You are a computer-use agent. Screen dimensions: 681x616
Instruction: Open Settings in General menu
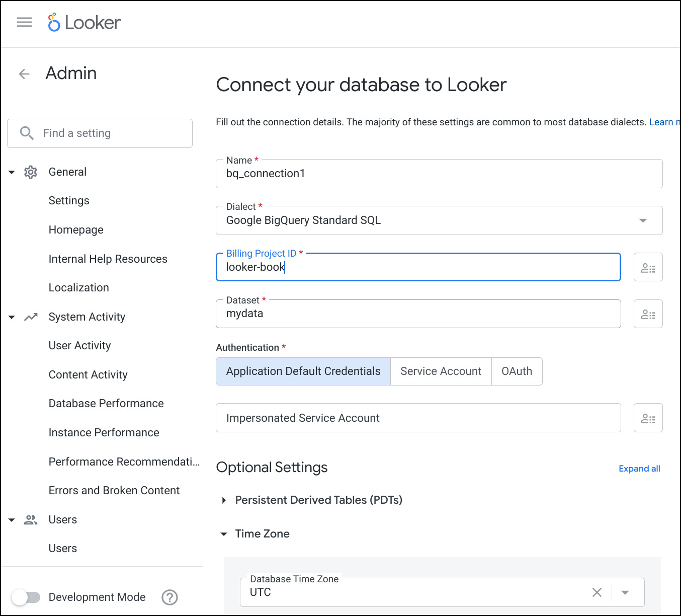click(69, 201)
